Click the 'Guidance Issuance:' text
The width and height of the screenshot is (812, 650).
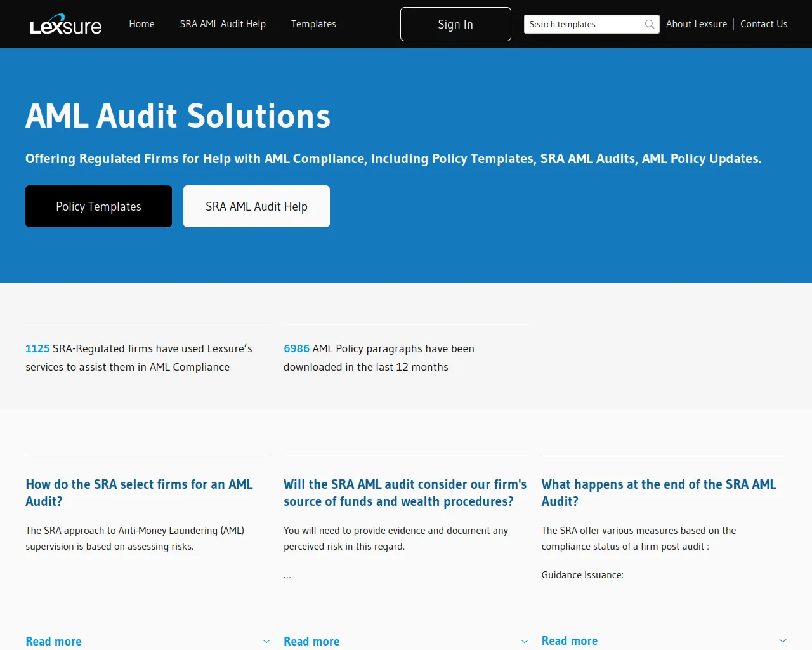(582, 575)
